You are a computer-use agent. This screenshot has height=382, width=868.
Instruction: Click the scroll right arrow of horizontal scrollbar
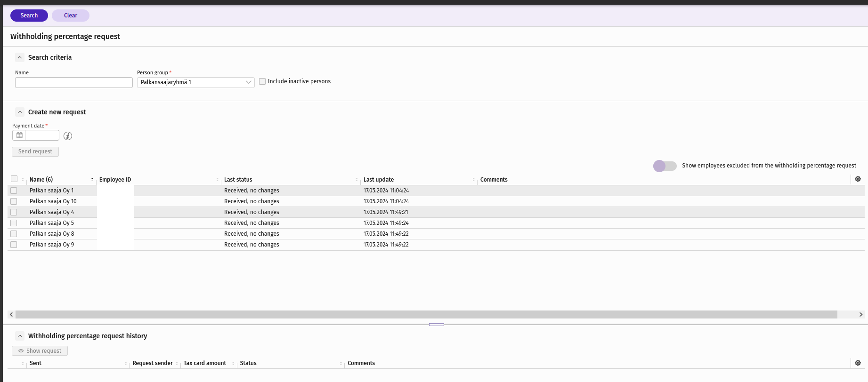[861, 314]
